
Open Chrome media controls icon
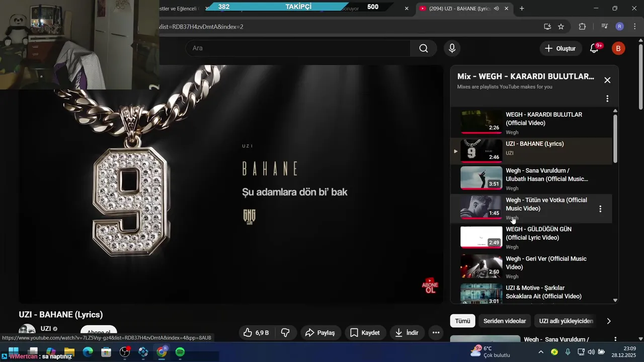[x=605, y=27]
